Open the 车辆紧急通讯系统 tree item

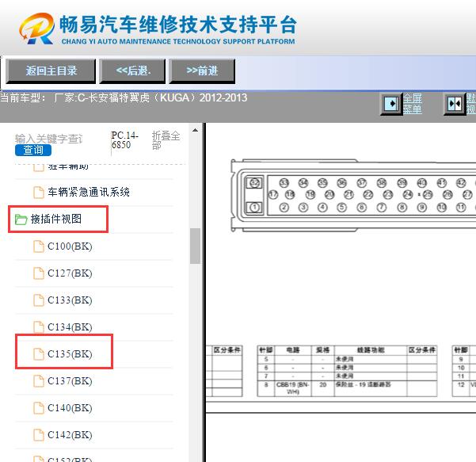coord(89,193)
